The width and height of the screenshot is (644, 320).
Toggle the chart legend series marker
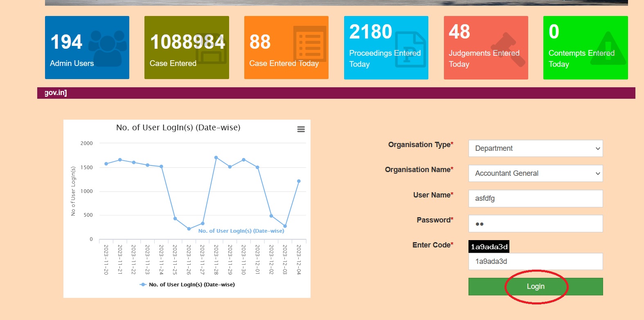(x=143, y=285)
